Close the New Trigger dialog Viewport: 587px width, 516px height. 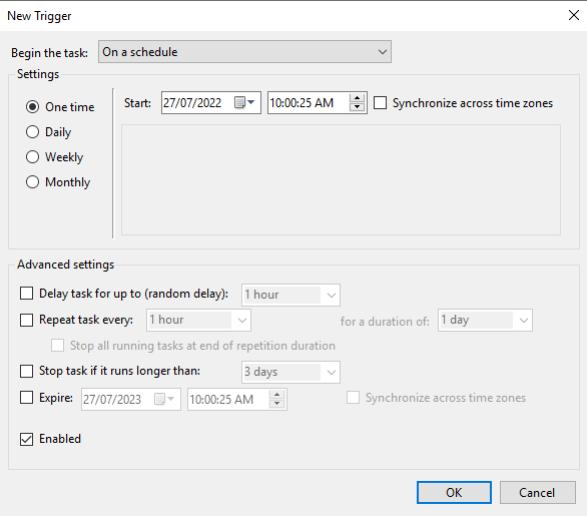tap(574, 15)
